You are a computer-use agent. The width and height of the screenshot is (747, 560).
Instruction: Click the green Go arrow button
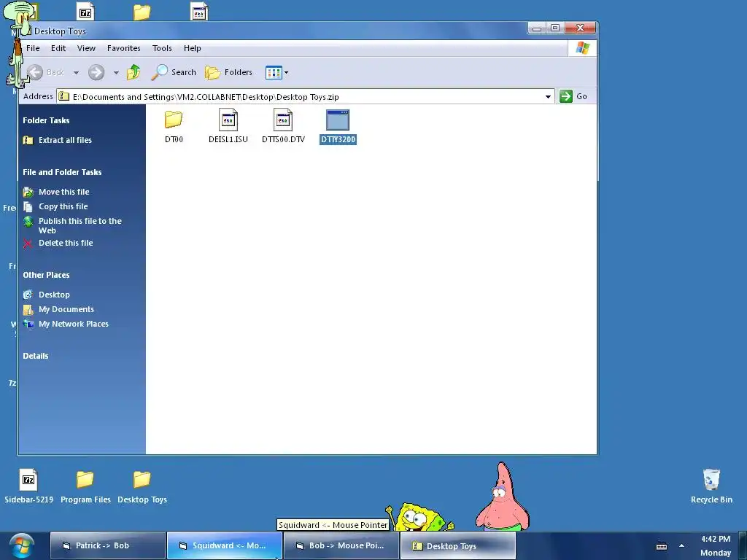click(566, 96)
